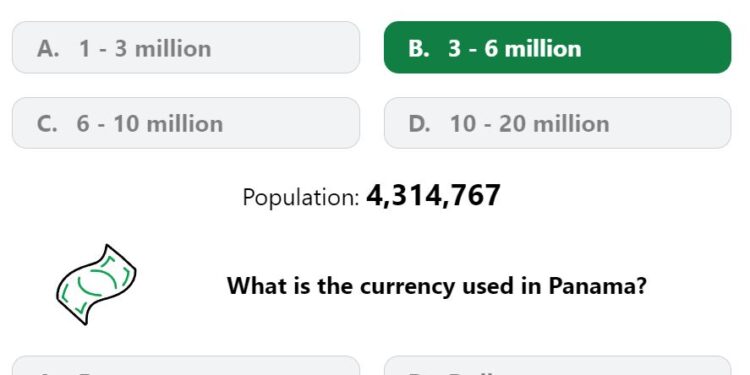The image size is (750, 375).
Task: Choose the partially visible currency answer B
Action: 557,365
